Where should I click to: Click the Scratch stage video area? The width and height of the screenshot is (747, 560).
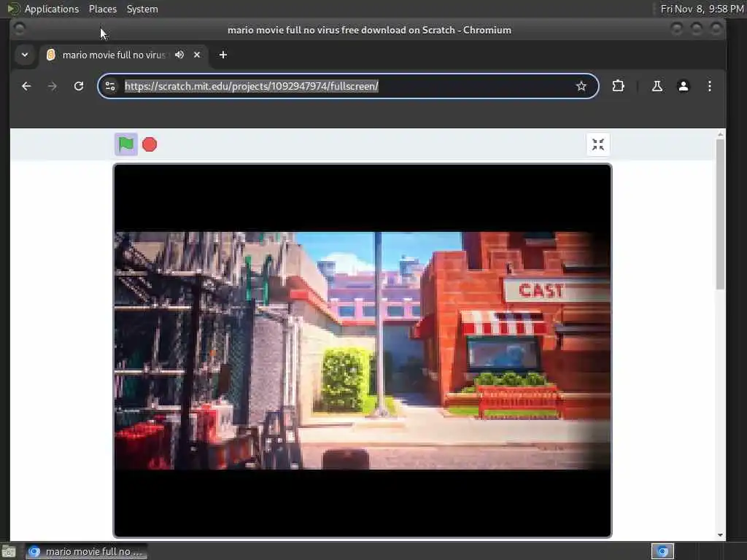362,351
